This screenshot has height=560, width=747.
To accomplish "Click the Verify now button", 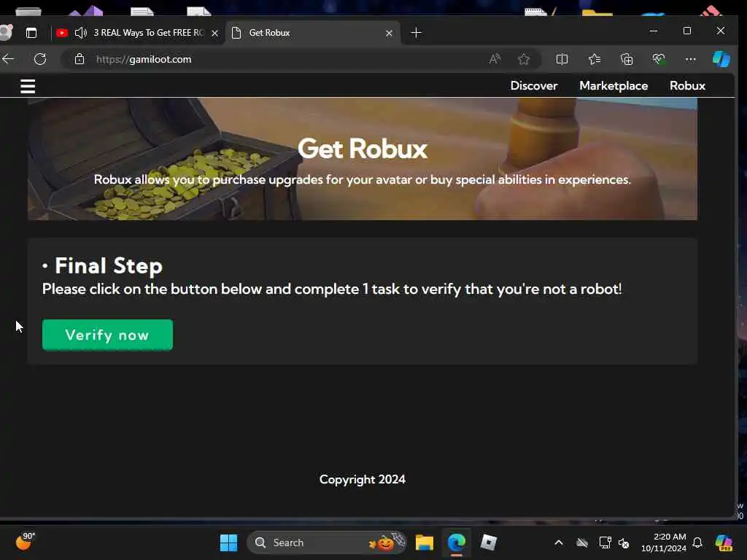I will click(107, 335).
